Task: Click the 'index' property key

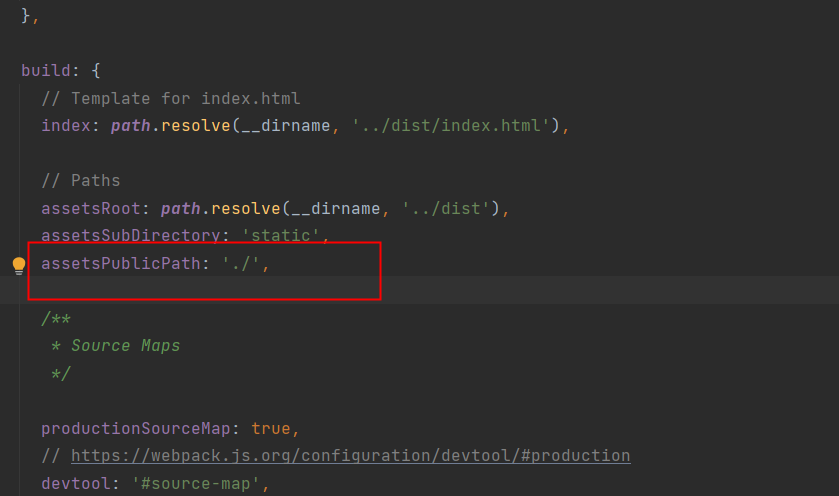Action: (66, 125)
